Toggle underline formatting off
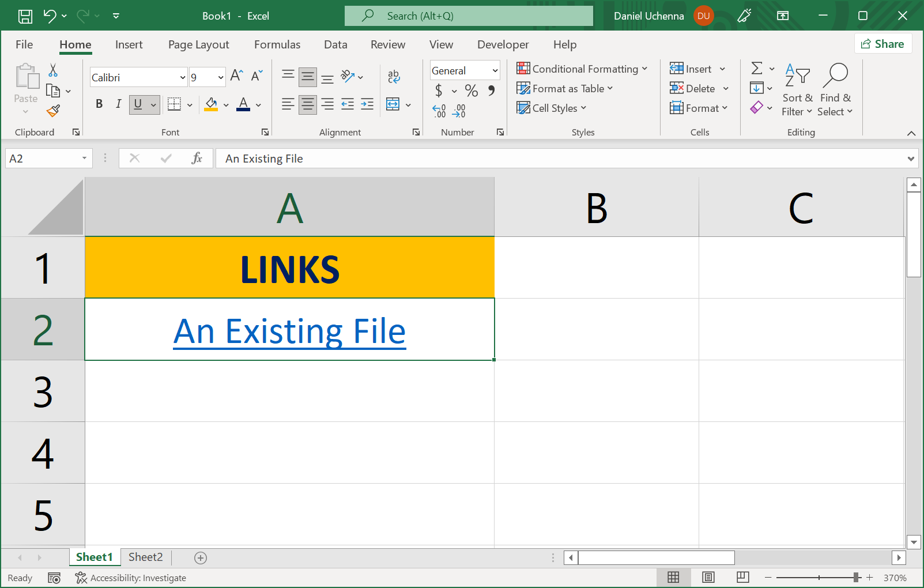The width and height of the screenshot is (924, 588). 138,104
